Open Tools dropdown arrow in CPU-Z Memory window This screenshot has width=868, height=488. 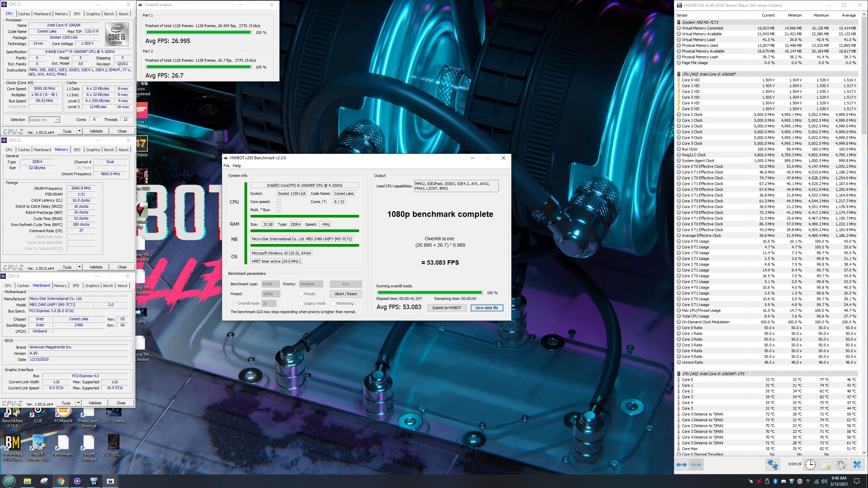[79, 267]
